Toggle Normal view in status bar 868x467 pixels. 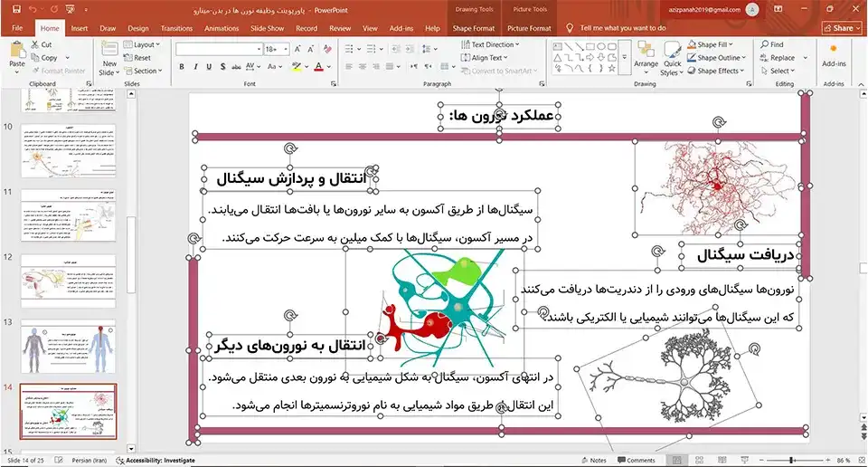676,461
